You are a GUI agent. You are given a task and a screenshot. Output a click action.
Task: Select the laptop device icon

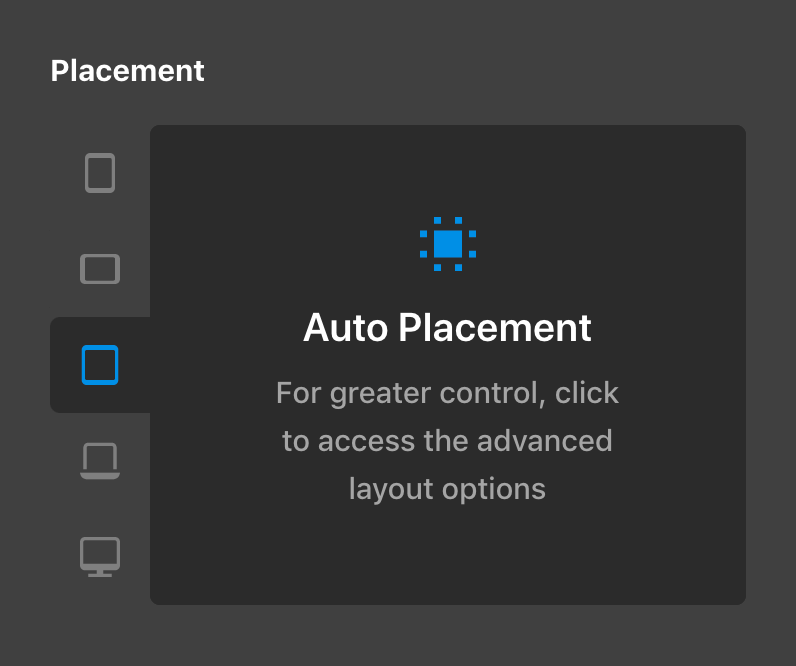point(100,460)
